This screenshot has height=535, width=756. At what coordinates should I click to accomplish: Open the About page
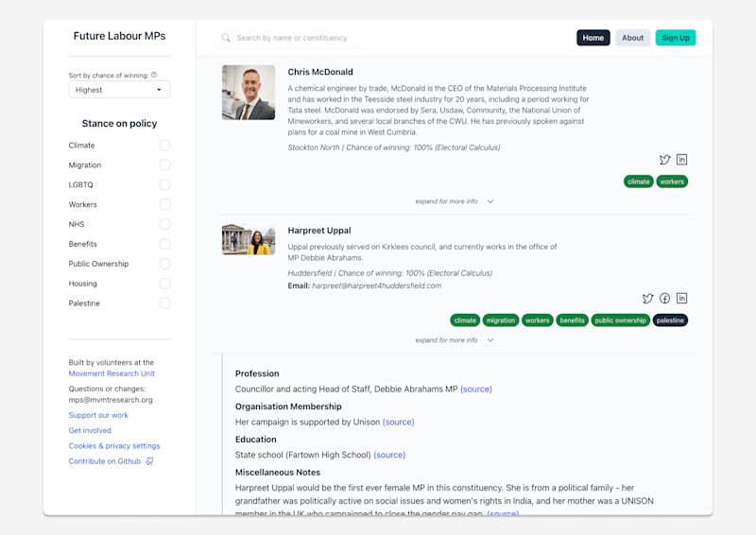[x=632, y=38]
